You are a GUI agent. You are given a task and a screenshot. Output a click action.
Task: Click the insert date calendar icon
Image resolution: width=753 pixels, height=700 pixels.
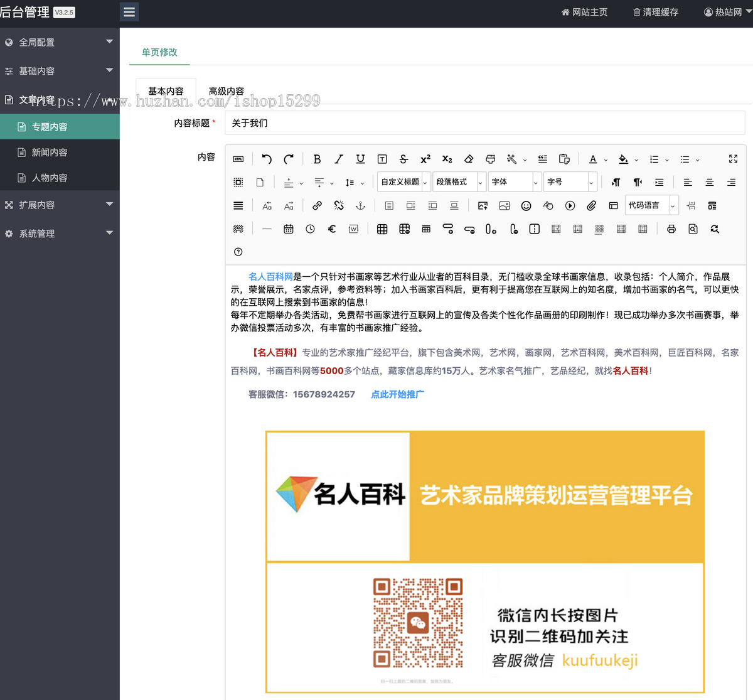tap(289, 229)
